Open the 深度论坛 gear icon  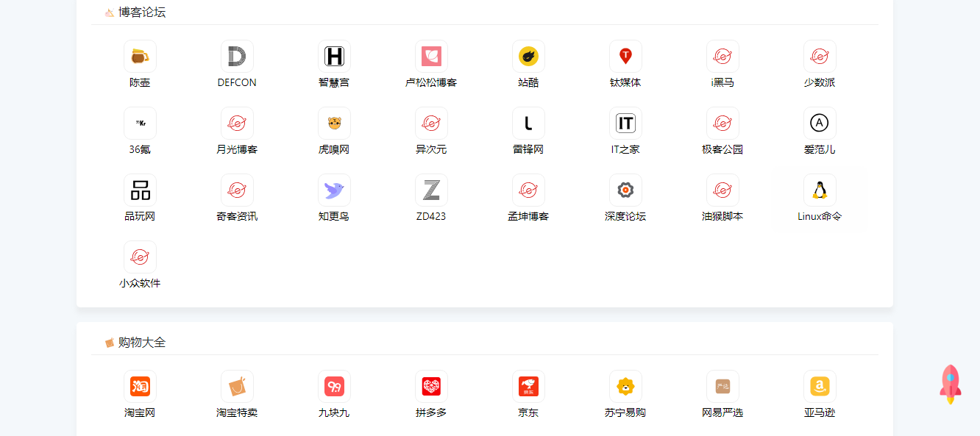625,190
